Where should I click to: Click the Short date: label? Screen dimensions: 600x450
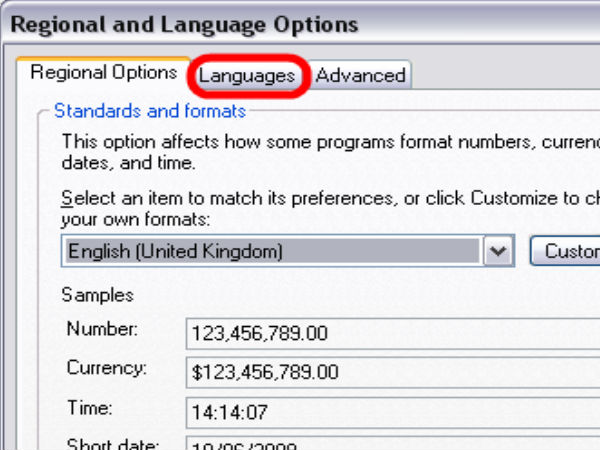point(110,444)
